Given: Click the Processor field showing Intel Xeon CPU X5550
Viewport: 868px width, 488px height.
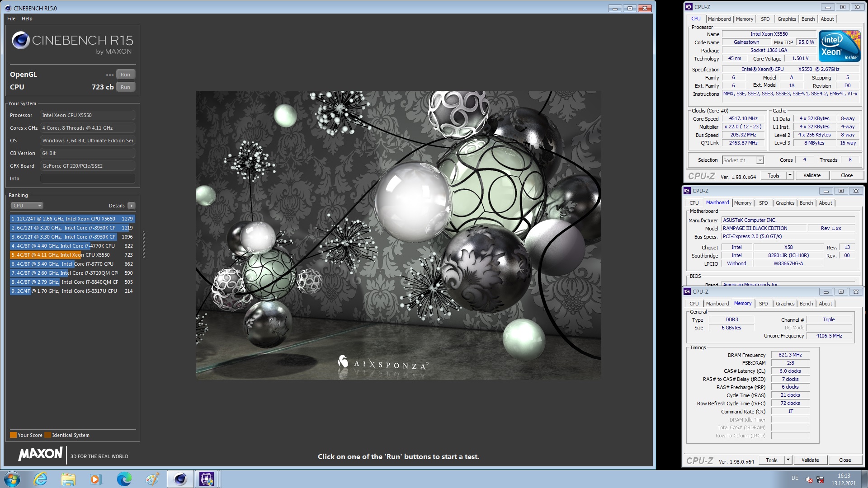Looking at the screenshot, I should point(88,115).
